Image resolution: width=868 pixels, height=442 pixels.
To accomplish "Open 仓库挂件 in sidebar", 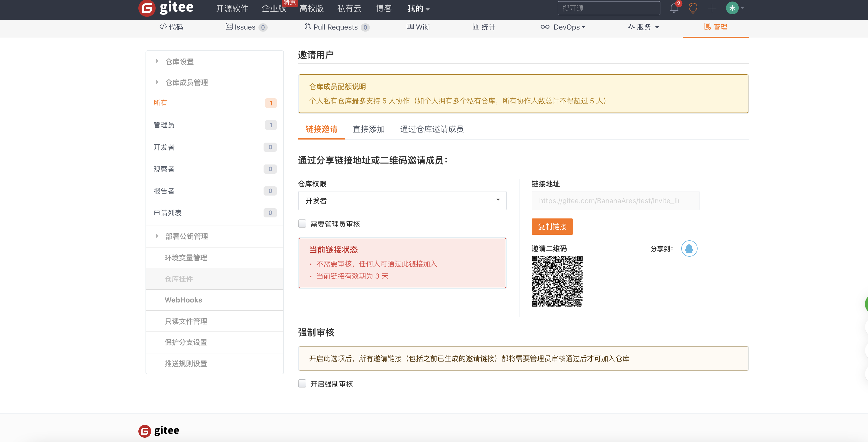I will click(x=215, y=279).
